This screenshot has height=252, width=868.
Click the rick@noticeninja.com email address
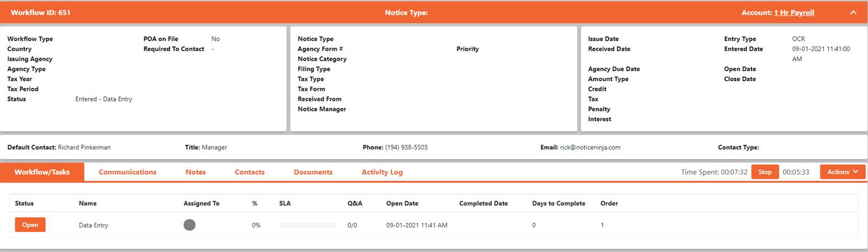pyautogui.click(x=590, y=147)
